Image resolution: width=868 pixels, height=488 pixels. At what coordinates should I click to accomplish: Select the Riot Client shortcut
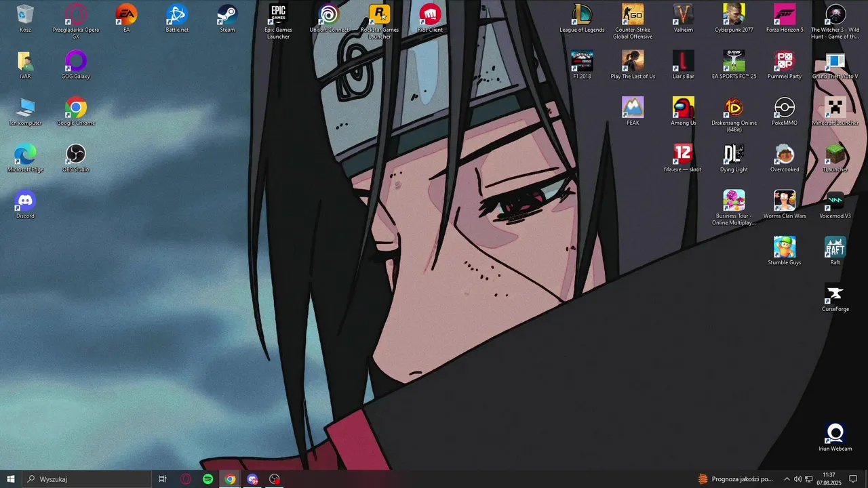point(430,19)
